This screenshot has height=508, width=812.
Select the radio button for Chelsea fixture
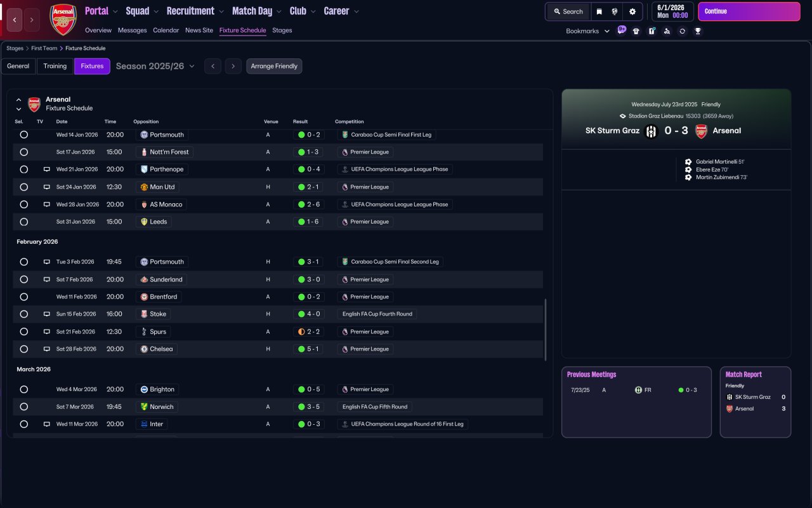(23, 349)
